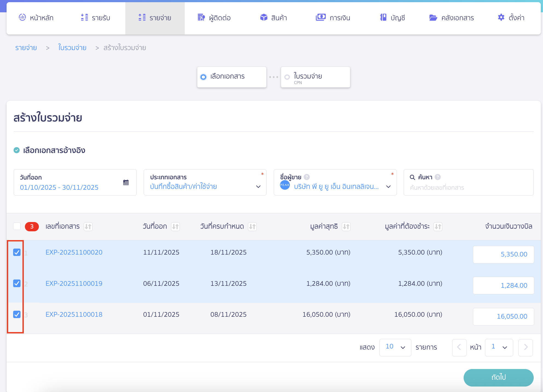
Task: Open ตั้งค่า settings gear icon
Action: [501, 17]
